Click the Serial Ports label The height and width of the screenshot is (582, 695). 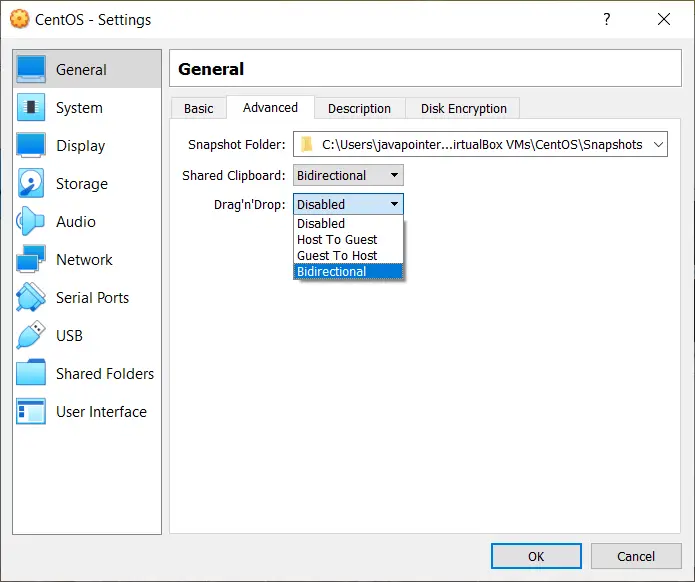[93, 297]
